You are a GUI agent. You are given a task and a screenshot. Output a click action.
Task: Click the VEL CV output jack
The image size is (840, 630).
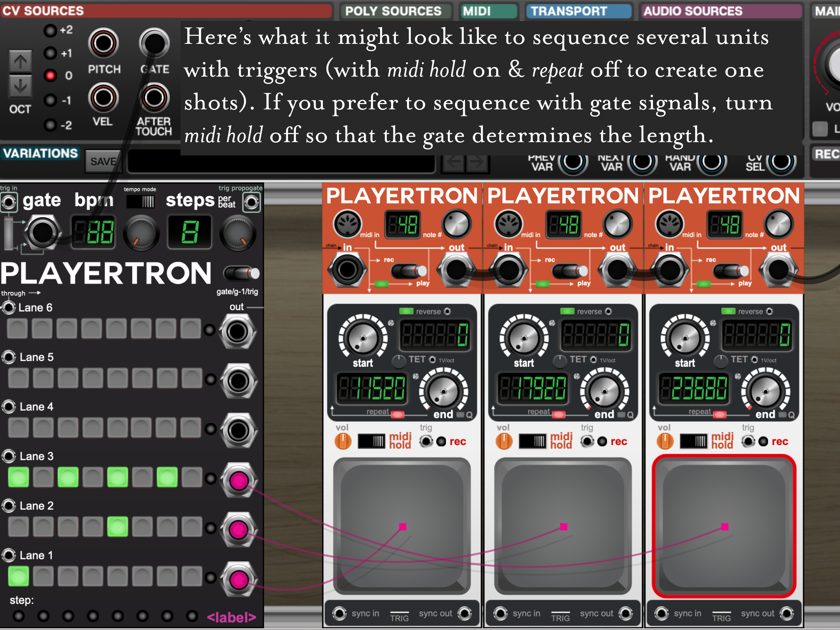[x=103, y=98]
